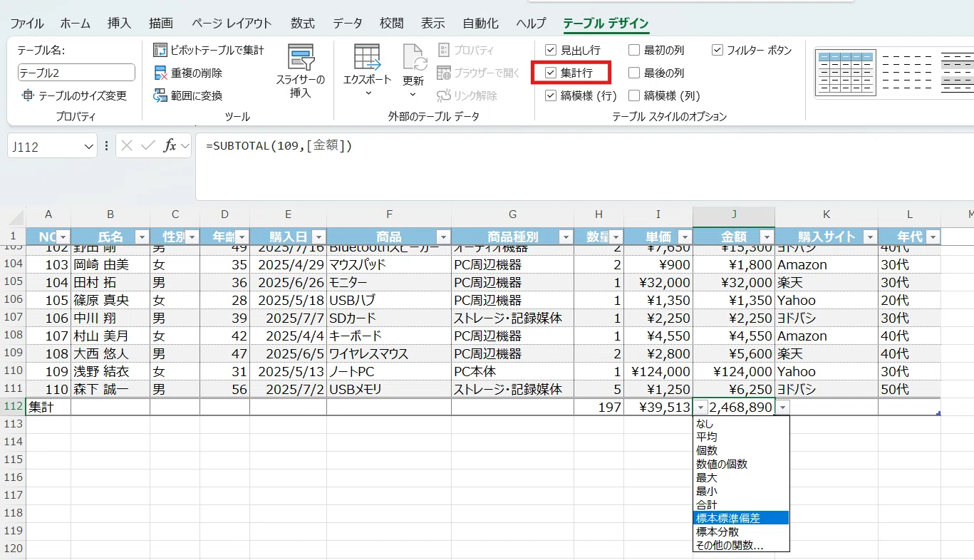The image size is (974, 560).
Task: Open the 購入サイト column filter dropdown
Action: tap(869, 237)
